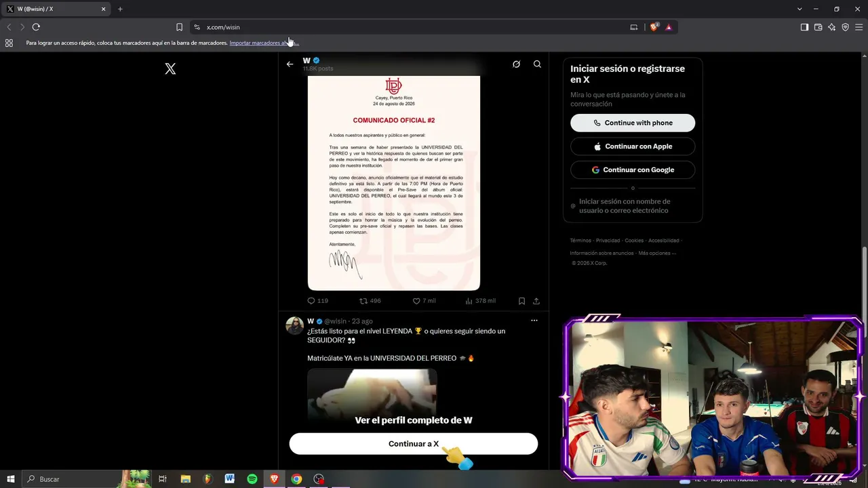The image size is (868, 488).
Task: Open the Comunicado Oficial #2 image
Action: point(394,183)
